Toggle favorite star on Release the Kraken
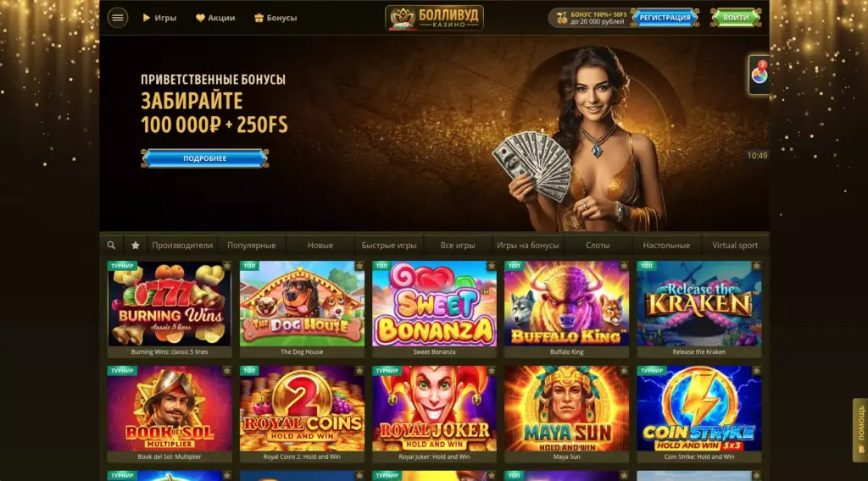 coord(756,266)
